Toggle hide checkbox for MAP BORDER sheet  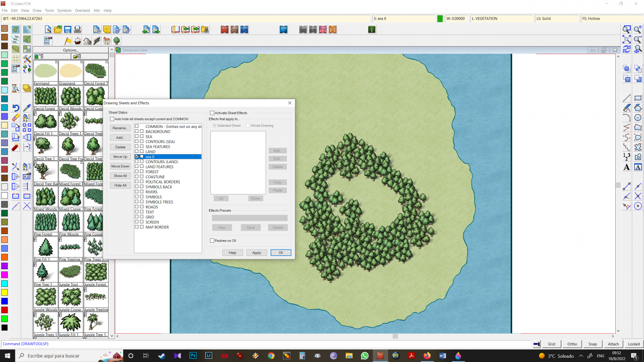[x=142, y=227]
